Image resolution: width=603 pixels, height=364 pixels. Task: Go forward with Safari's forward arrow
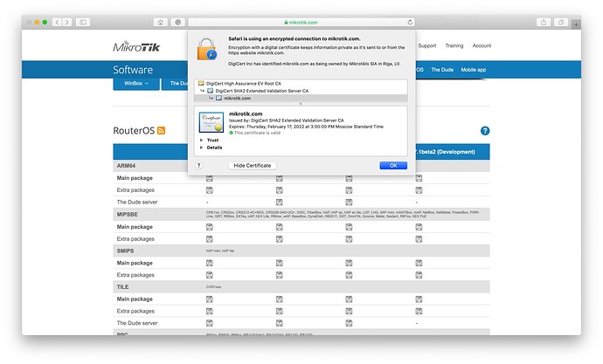point(67,23)
